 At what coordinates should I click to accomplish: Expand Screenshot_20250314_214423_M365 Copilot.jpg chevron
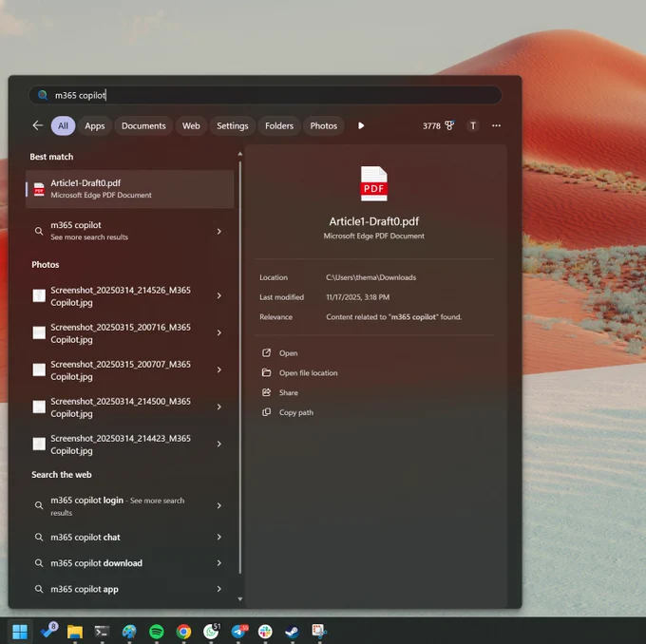coord(219,445)
